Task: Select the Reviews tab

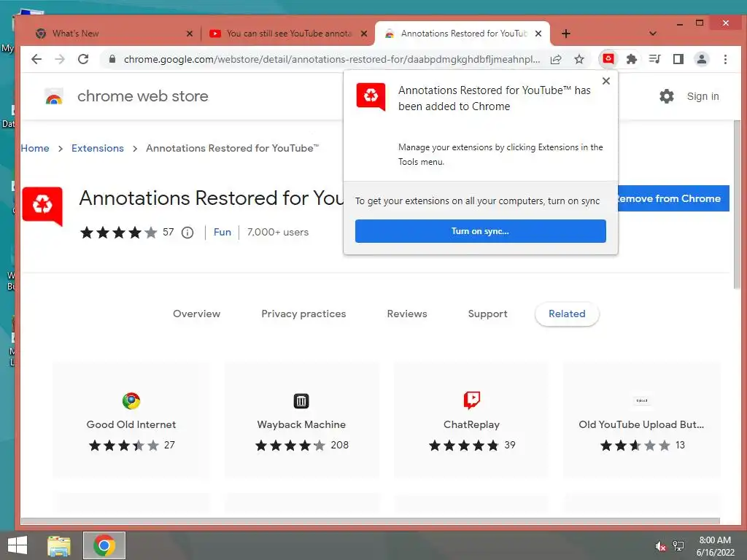Action: (x=407, y=314)
